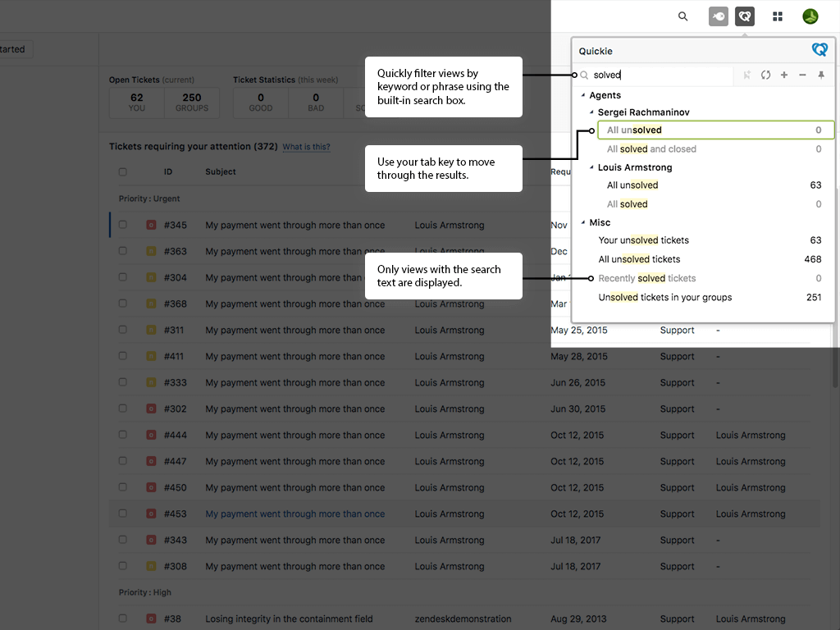Tick the checkbox for ticket #363
The image size is (840, 630).
(x=123, y=251)
